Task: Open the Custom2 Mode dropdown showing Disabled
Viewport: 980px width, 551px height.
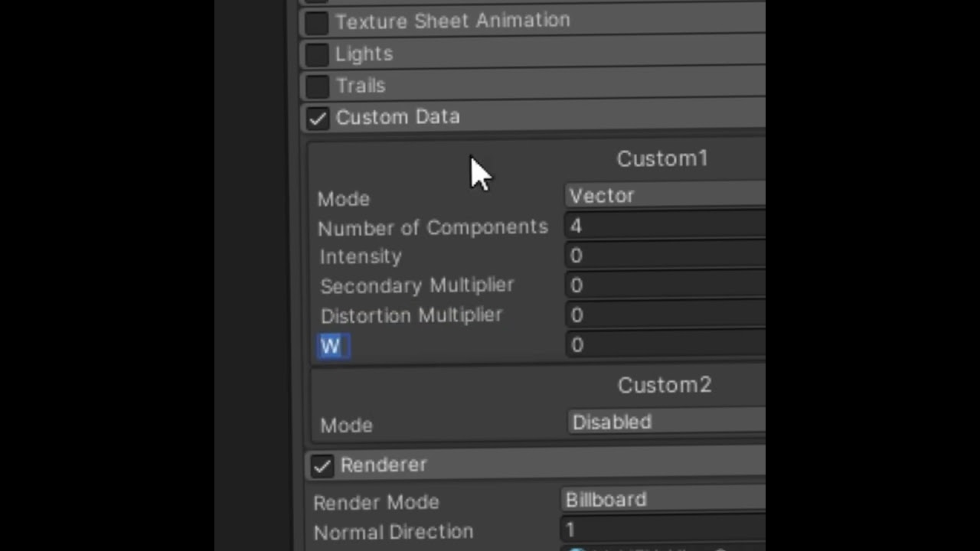Action: tap(666, 422)
